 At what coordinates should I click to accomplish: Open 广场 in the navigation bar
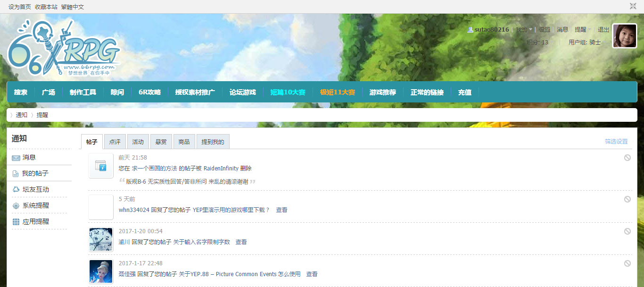coord(49,92)
